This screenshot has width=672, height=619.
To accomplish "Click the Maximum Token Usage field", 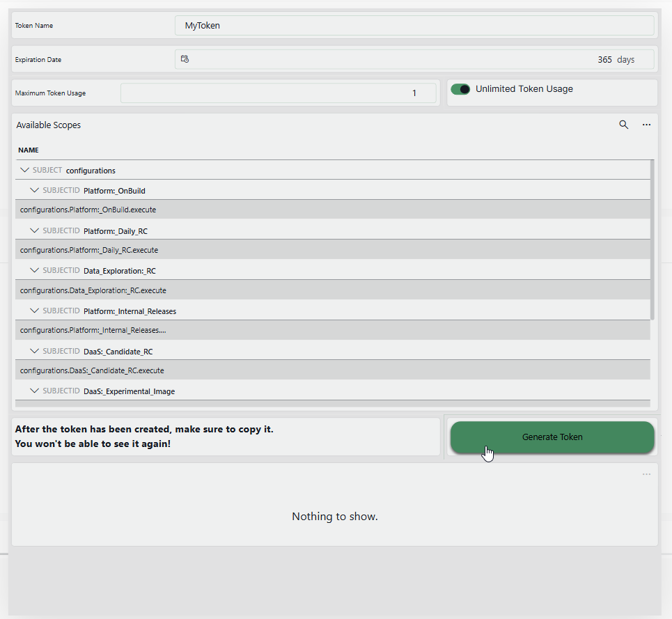I will tap(279, 93).
